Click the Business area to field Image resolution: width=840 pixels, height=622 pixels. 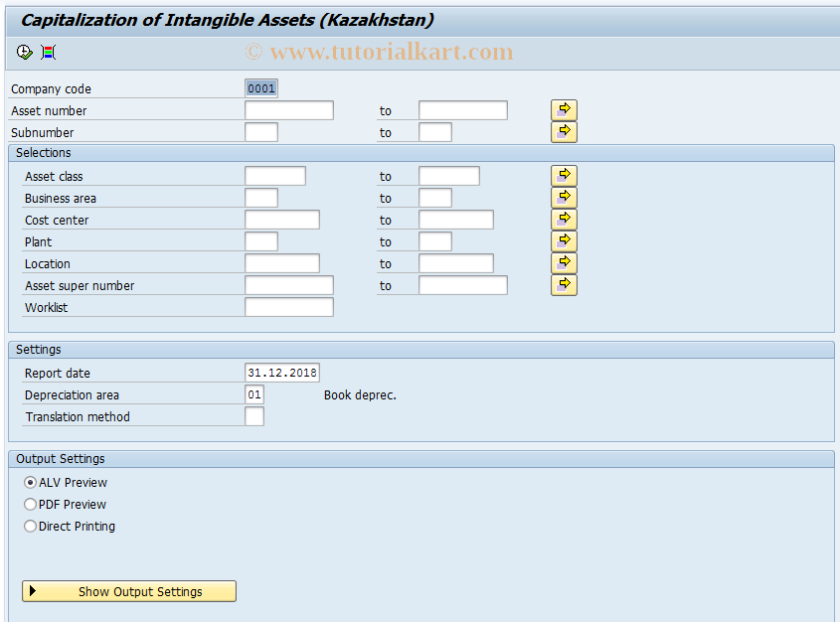coord(435,198)
